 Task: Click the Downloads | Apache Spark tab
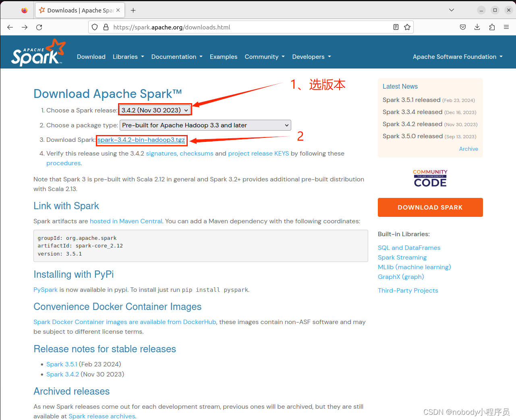80,10
